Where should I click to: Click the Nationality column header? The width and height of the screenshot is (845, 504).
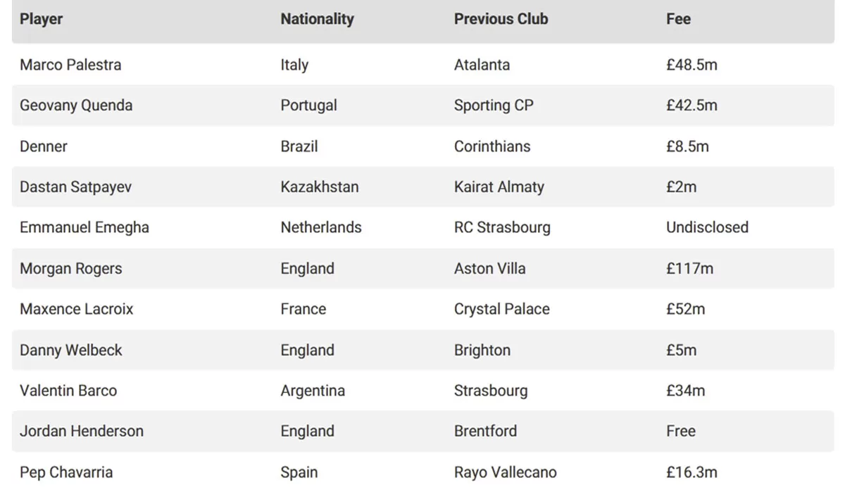click(x=317, y=19)
